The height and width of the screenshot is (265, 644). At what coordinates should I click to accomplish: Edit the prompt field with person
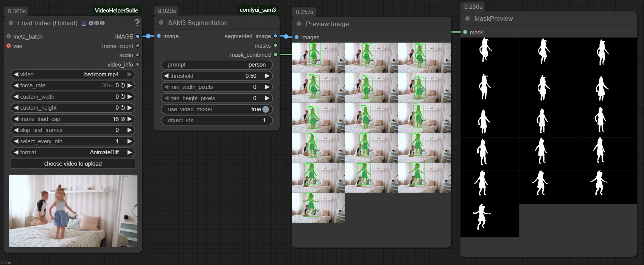(217, 65)
